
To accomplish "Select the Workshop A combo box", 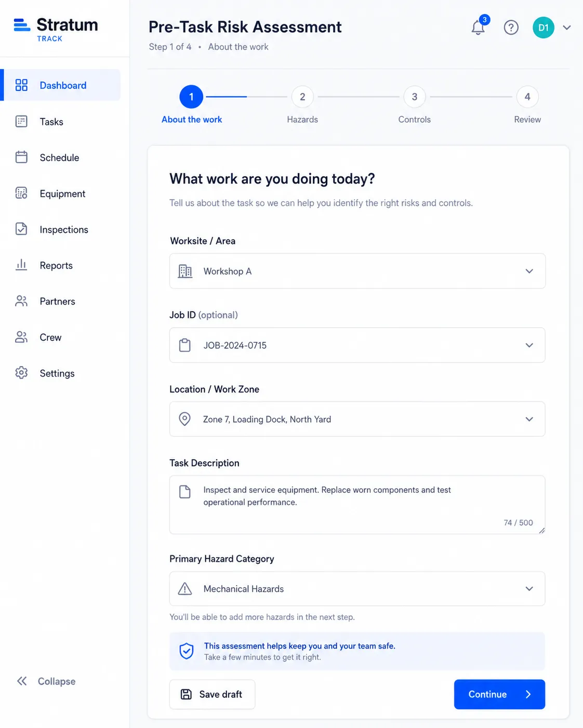I will [x=357, y=271].
